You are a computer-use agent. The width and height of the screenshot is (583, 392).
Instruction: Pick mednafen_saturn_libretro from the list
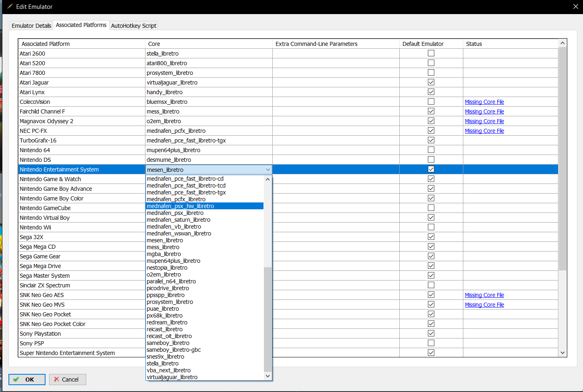pyautogui.click(x=205, y=220)
